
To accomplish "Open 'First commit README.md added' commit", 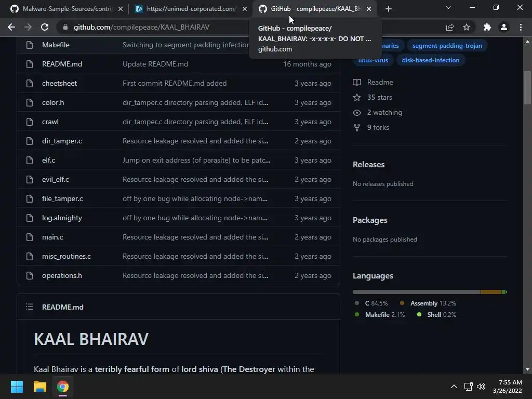I will pyautogui.click(x=175, y=83).
